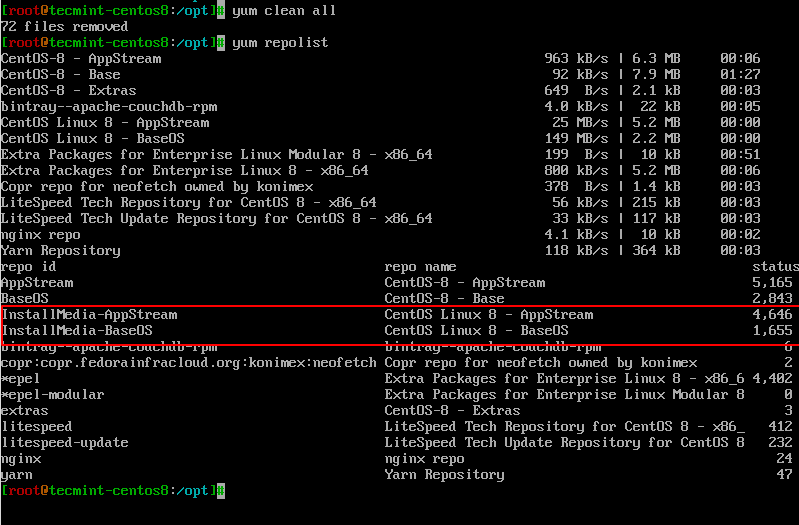Click the "copr:copr.fedorainfracloud.org:konimex:neofetch" repo id

[189, 362]
